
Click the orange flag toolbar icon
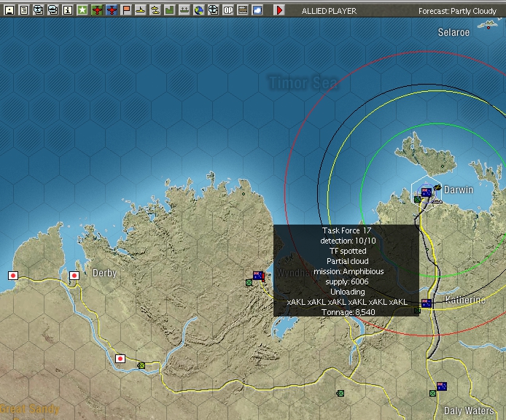click(126, 10)
